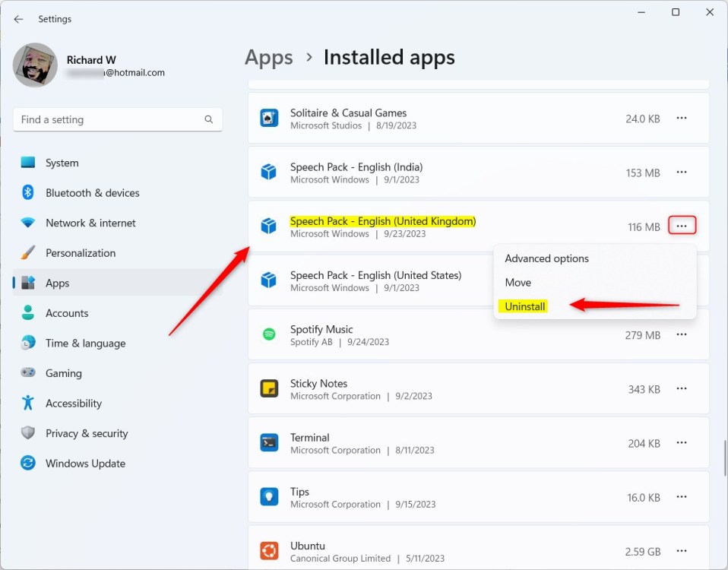Image resolution: width=728 pixels, height=570 pixels.
Task: Choose Uninstall from the context menu
Action: [595, 306]
